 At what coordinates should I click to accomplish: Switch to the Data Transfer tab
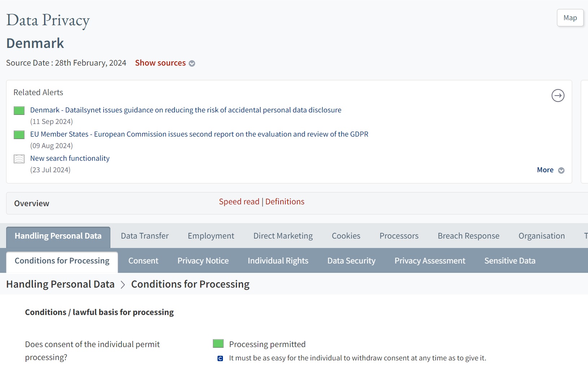(x=145, y=236)
